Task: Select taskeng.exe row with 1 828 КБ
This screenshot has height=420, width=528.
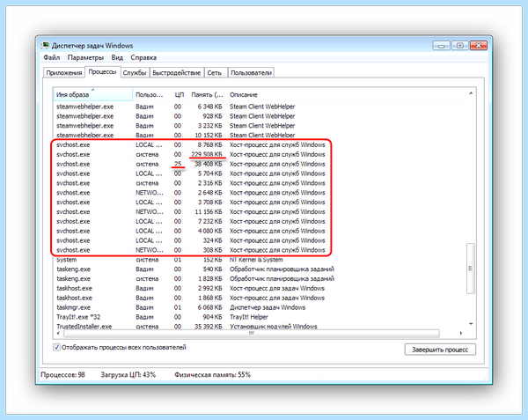Action: [x=260, y=279]
